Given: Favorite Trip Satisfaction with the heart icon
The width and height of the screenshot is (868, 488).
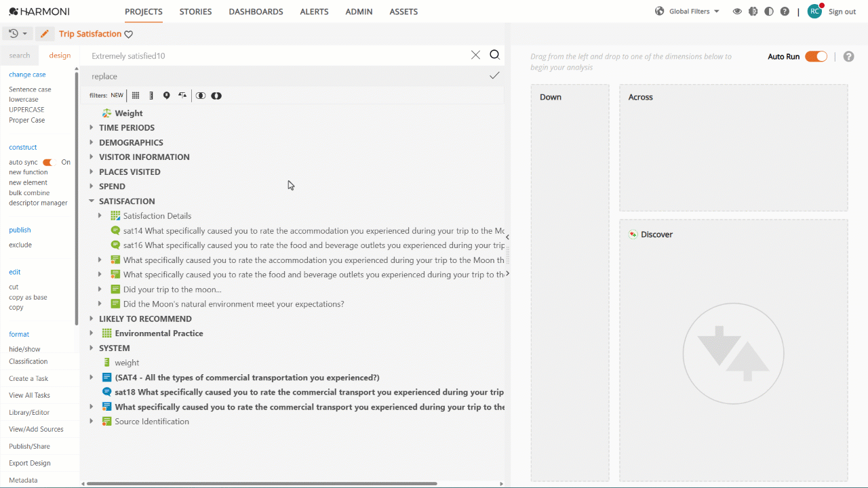Looking at the screenshot, I should pyautogui.click(x=129, y=35).
